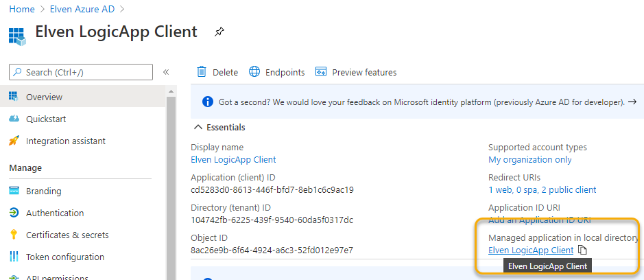644x280 pixels.
Task: Go to Home breadcrumb
Action: pyautogui.click(x=22, y=9)
